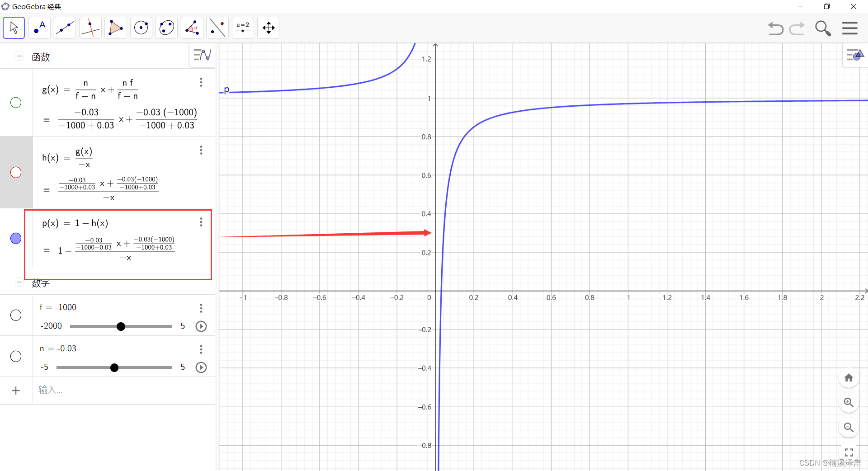Screen dimensions: 868x471
Task: Click the -2000 slider minimum label
Action: pyautogui.click(x=51, y=326)
